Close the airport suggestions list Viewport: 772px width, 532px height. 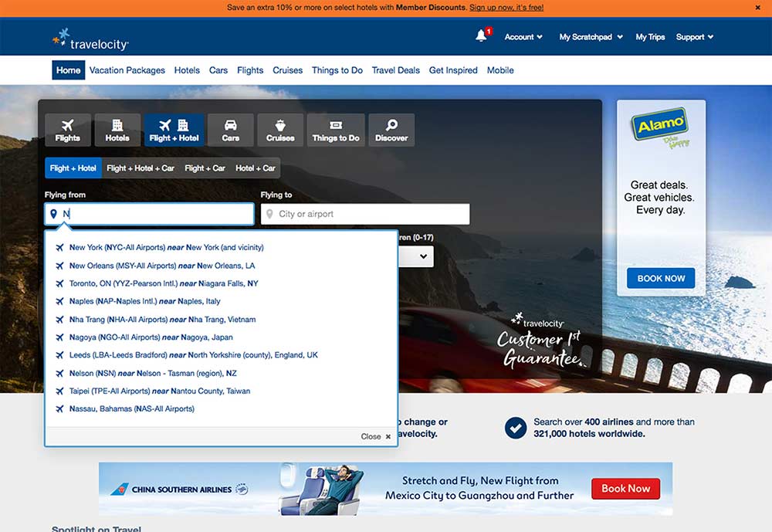(376, 436)
